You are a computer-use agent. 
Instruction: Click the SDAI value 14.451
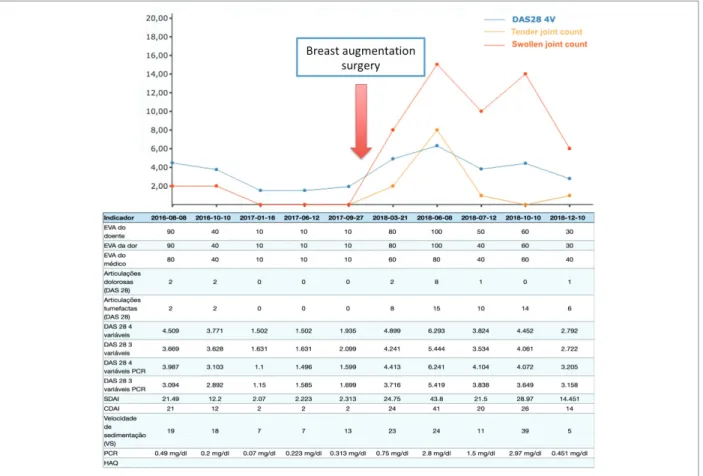click(x=569, y=399)
